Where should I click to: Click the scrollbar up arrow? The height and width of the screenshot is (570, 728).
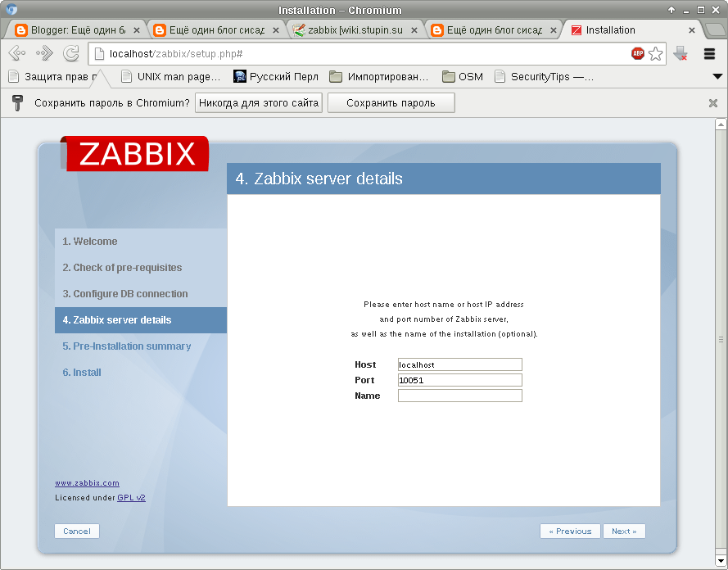pos(721,124)
